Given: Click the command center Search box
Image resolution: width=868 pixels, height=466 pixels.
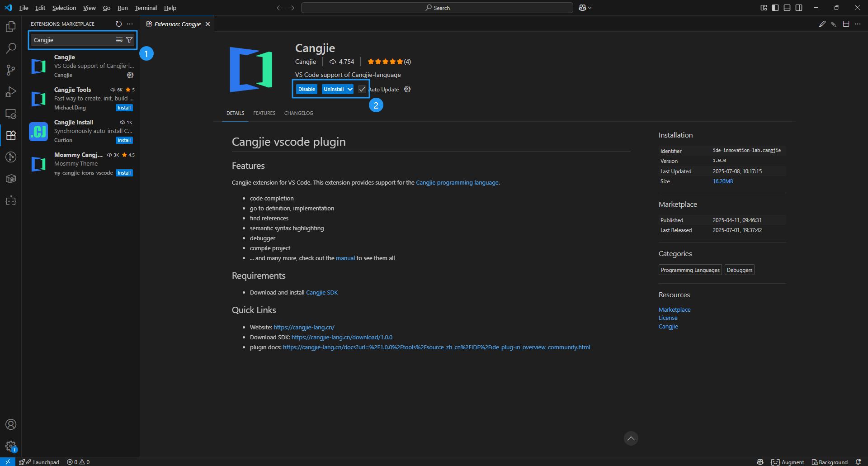Looking at the screenshot, I should (x=437, y=8).
